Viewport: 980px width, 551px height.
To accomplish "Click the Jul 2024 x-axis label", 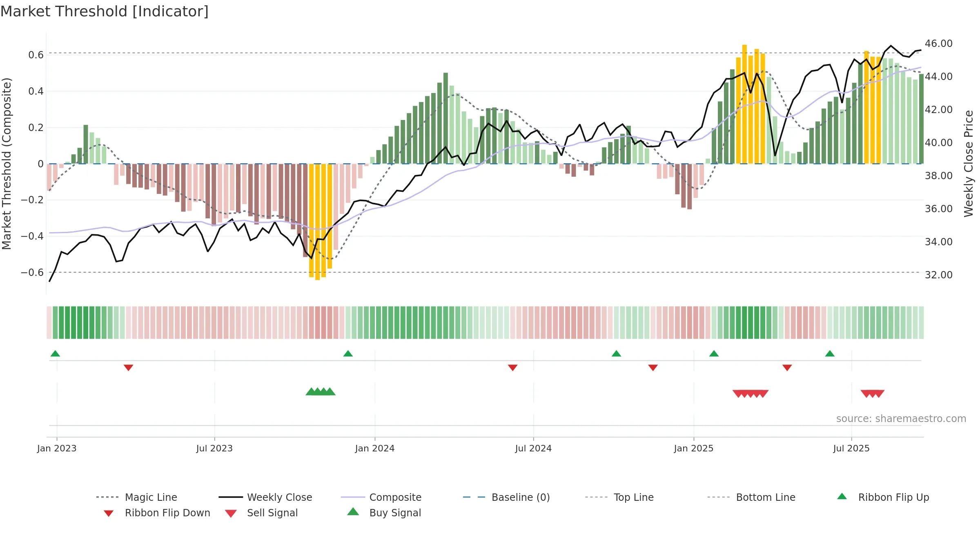I will point(533,448).
